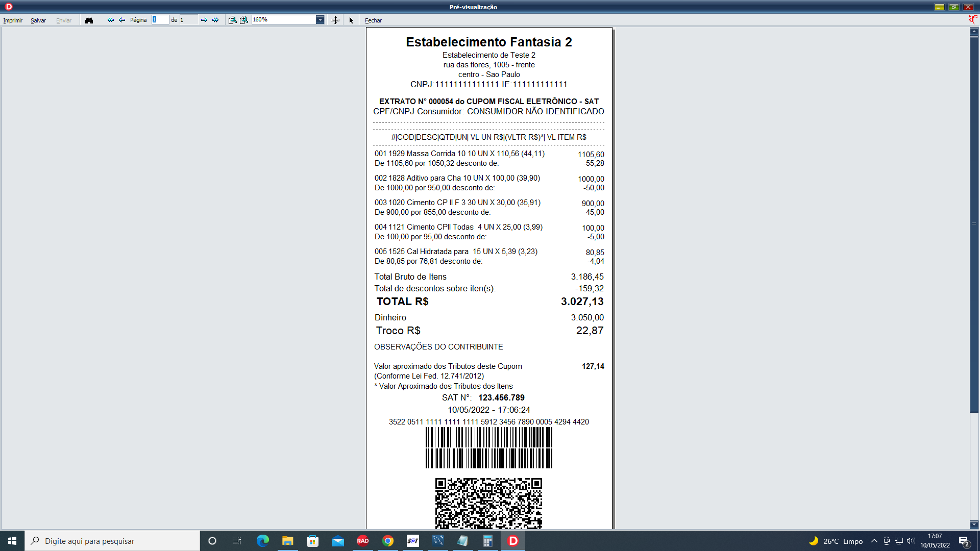Click the total value '3.027,13'
This screenshot has width=980, height=551.
tap(582, 302)
